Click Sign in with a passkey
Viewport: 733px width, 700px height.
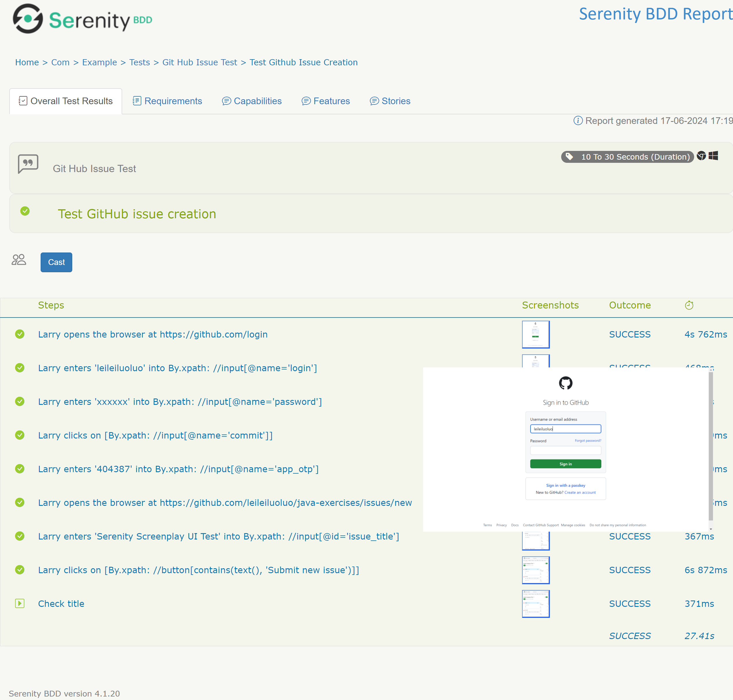[566, 486]
